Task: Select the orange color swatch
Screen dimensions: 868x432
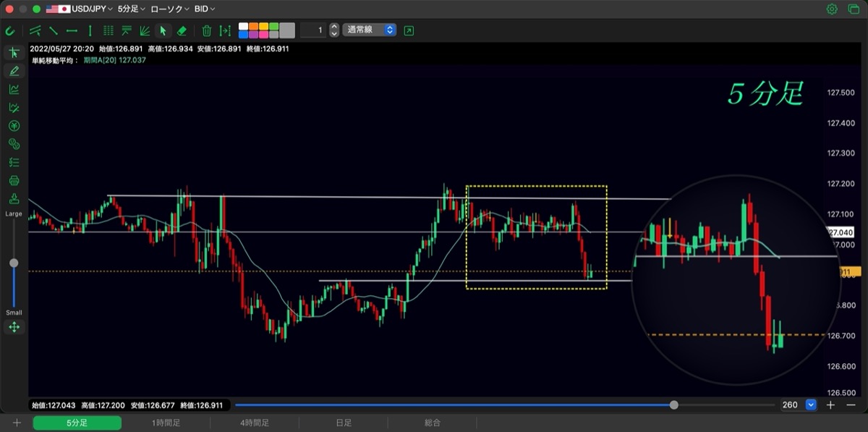Action: pos(254,26)
